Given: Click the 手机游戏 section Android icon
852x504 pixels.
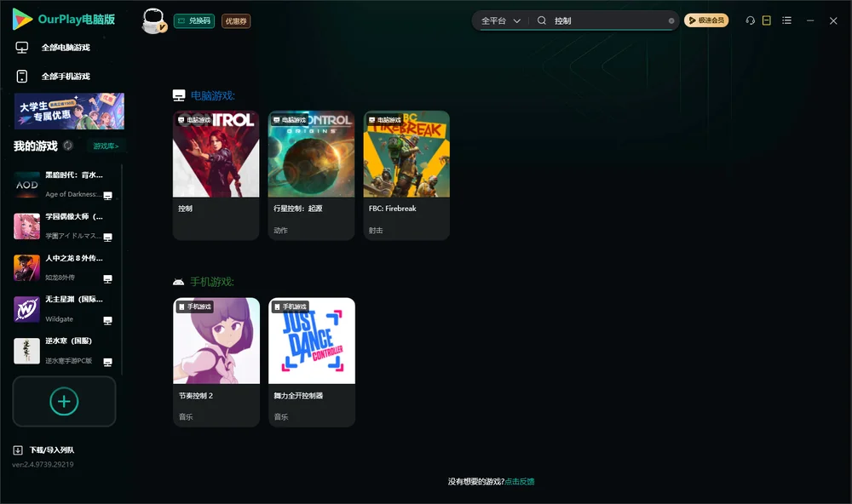Looking at the screenshot, I should 178,282.
